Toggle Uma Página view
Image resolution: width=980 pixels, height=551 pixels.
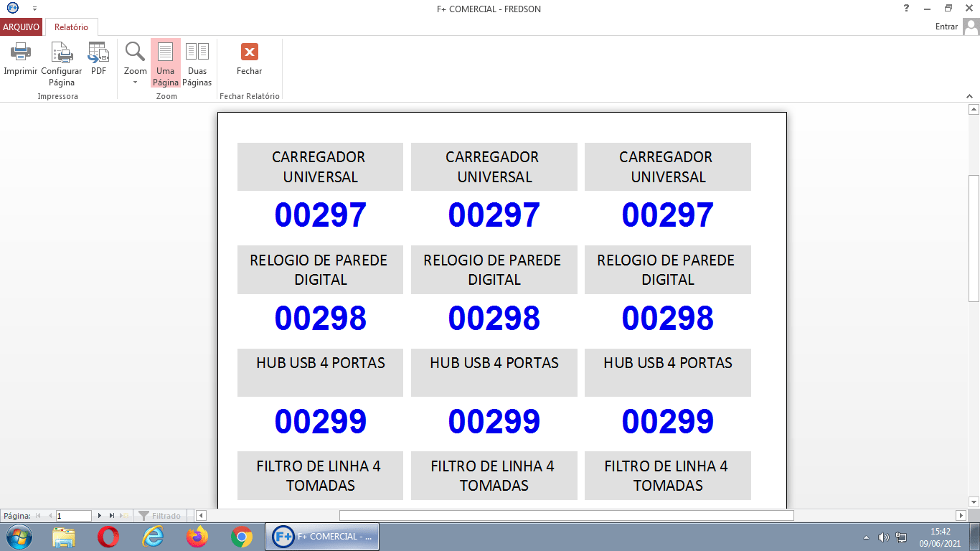(x=165, y=62)
